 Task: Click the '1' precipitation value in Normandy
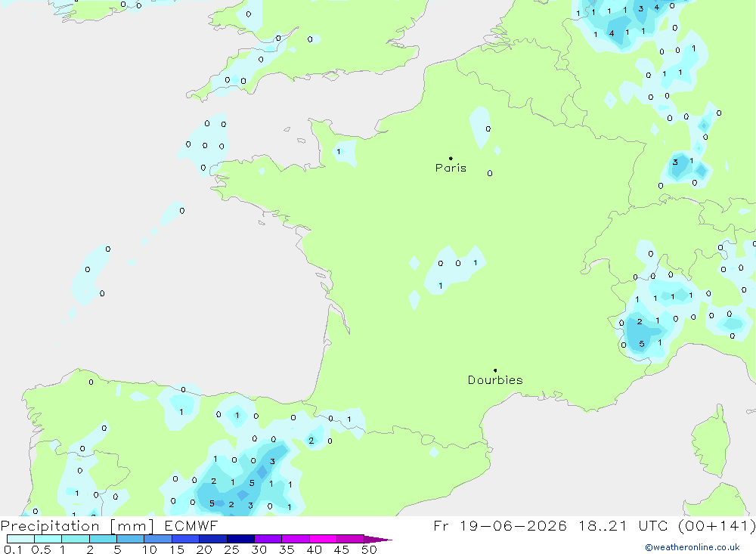pyautogui.click(x=339, y=151)
